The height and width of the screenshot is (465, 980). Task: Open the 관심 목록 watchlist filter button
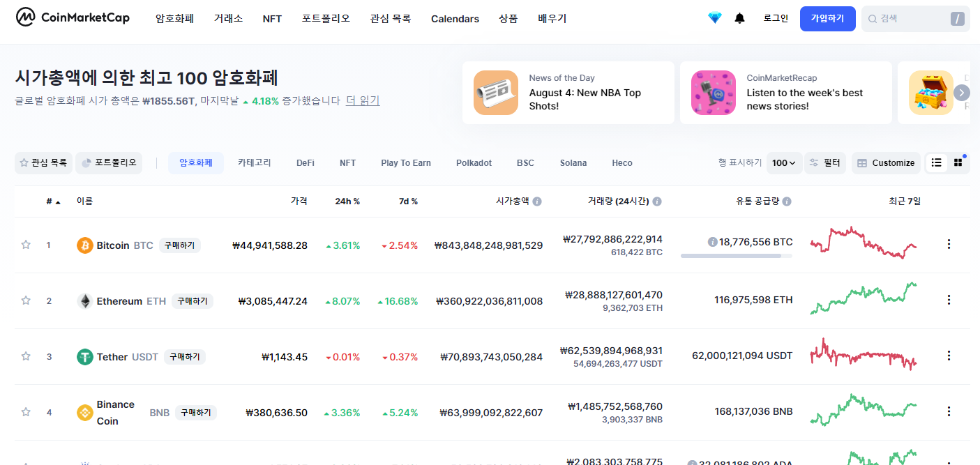pyautogui.click(x=43, y=163)
